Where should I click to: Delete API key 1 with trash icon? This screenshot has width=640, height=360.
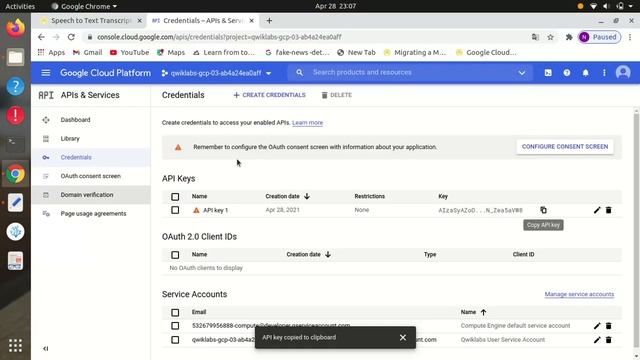coord(608,210)
